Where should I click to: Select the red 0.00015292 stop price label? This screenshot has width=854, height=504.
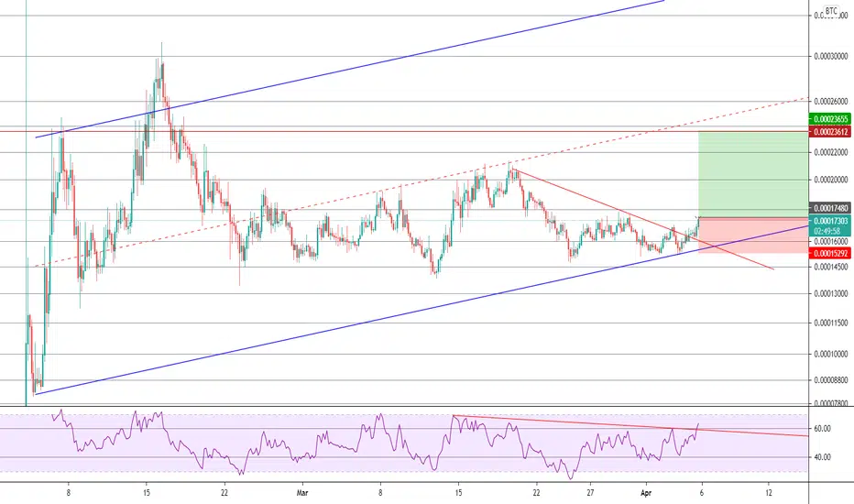tap(829, 253)
